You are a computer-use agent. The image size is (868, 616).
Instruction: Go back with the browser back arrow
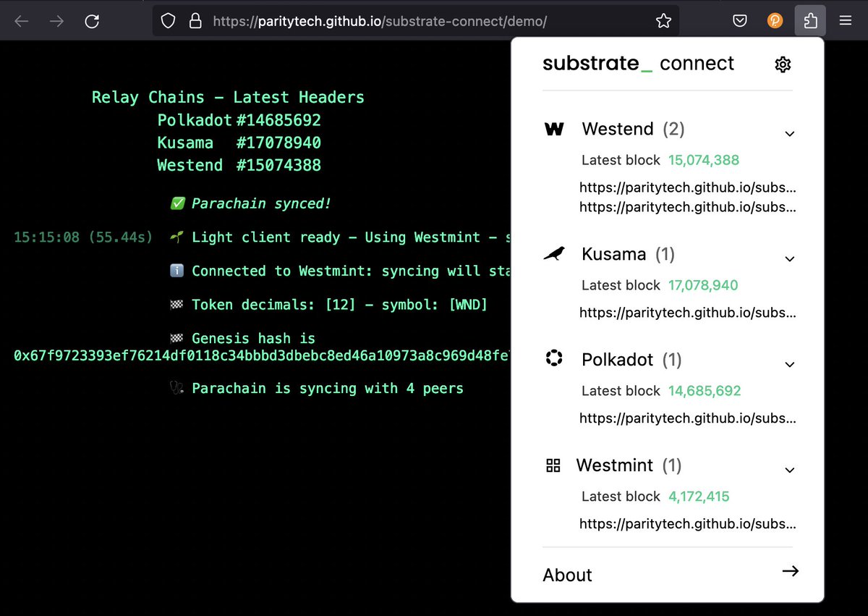[22, 22]
